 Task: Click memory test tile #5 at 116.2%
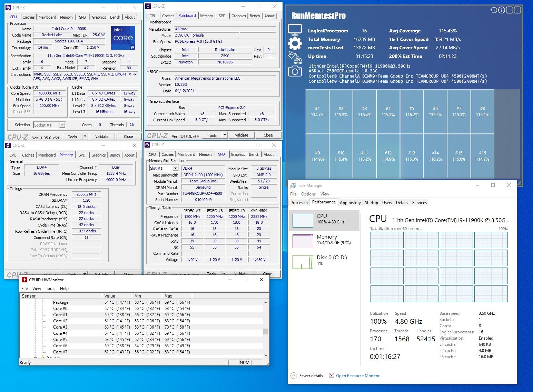[x=412, y=111]
